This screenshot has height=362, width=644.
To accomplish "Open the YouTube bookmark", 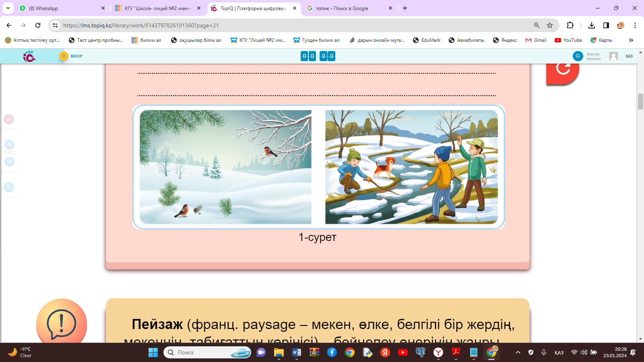I will click(568, 40).
